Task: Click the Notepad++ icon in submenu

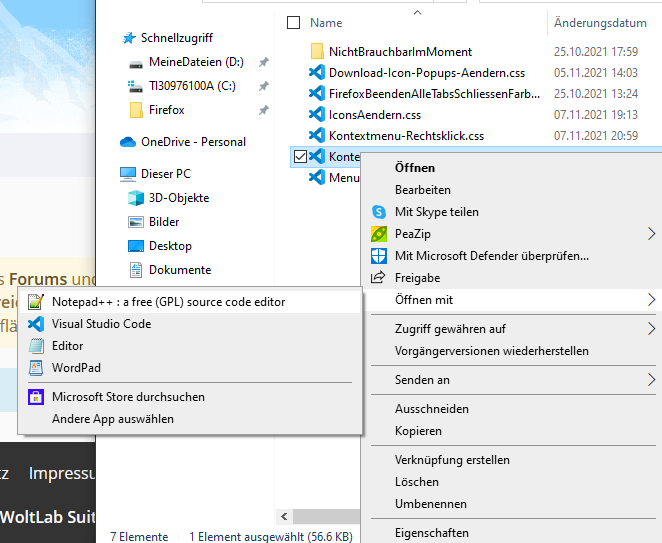Action: (36, 302)
